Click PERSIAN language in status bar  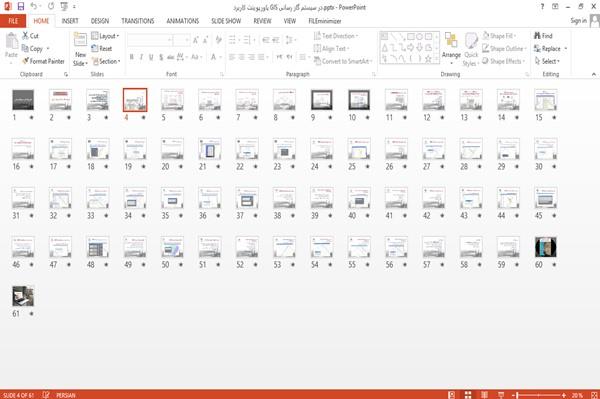66,395
